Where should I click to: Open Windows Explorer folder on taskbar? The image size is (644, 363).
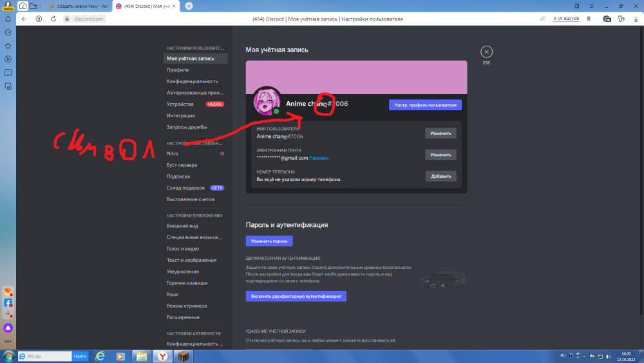(x=142, y=357)
